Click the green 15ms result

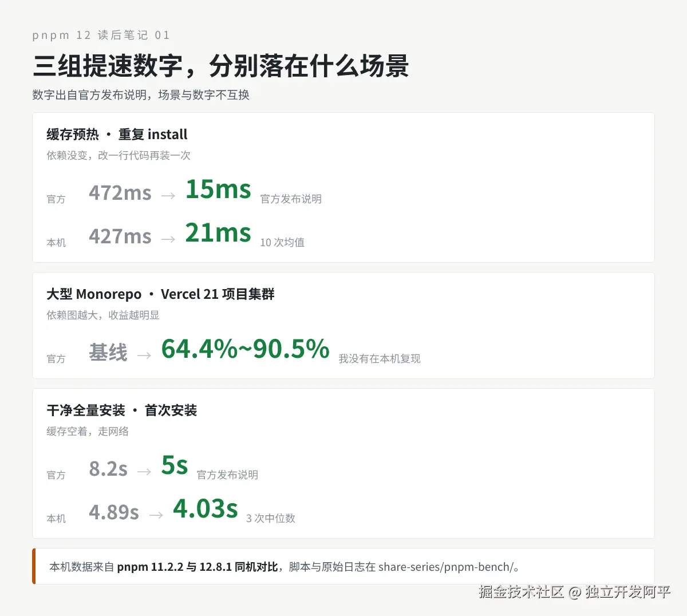point(218,189)
